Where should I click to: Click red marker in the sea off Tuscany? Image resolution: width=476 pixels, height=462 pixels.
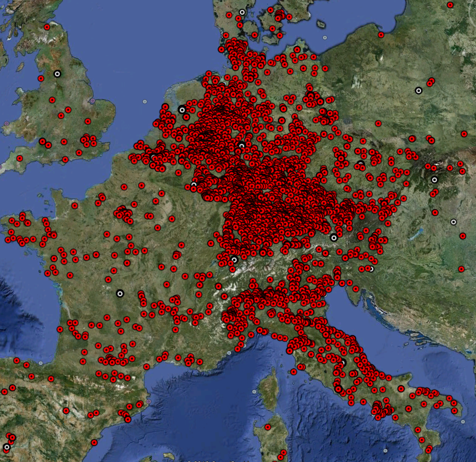point(293,372)
